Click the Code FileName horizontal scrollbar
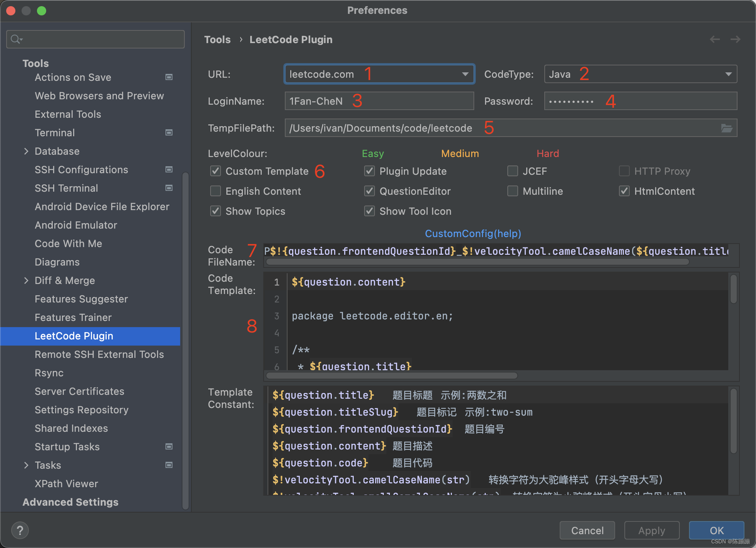Image resolution: width=756 pixels, height=548 pixels. point(477,262)
